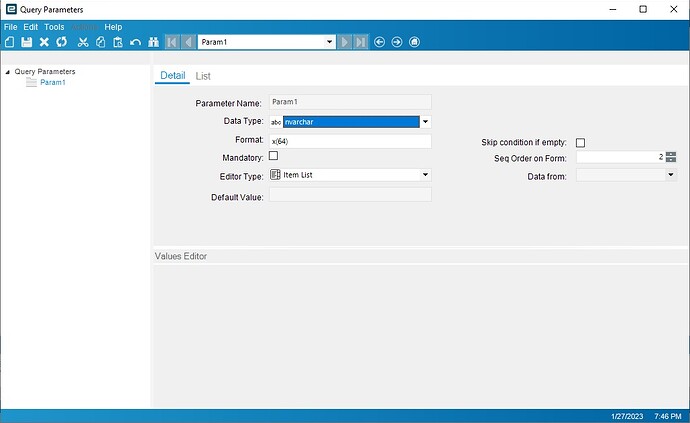Screen dimensions: 690x423
Task: Select Param1 in the tree
Action: coord(52,83)
